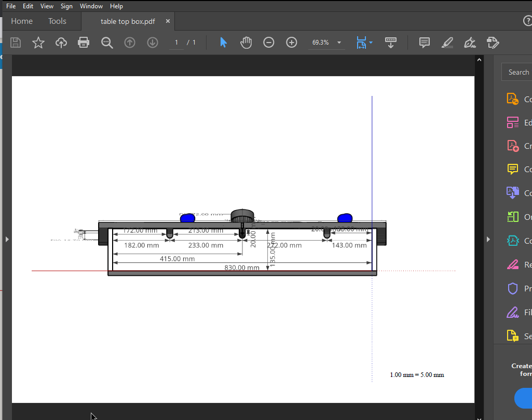
Task: Collapse the right tools pane
Action: (x=488, y=239)
